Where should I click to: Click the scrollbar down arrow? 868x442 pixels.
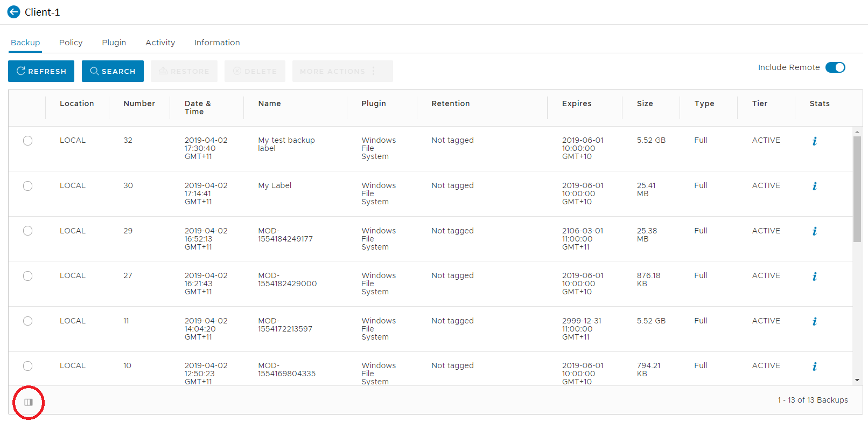click(857, 380)
